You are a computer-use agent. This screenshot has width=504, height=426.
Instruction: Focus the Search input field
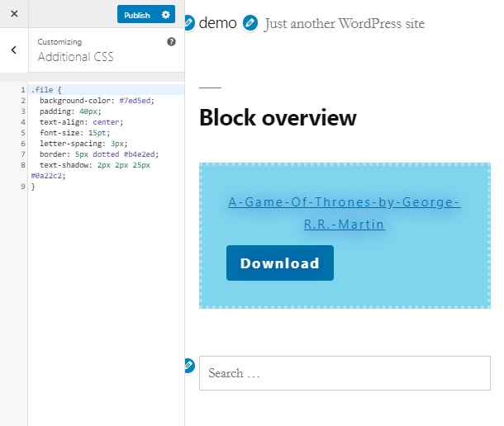coord(345,373)
